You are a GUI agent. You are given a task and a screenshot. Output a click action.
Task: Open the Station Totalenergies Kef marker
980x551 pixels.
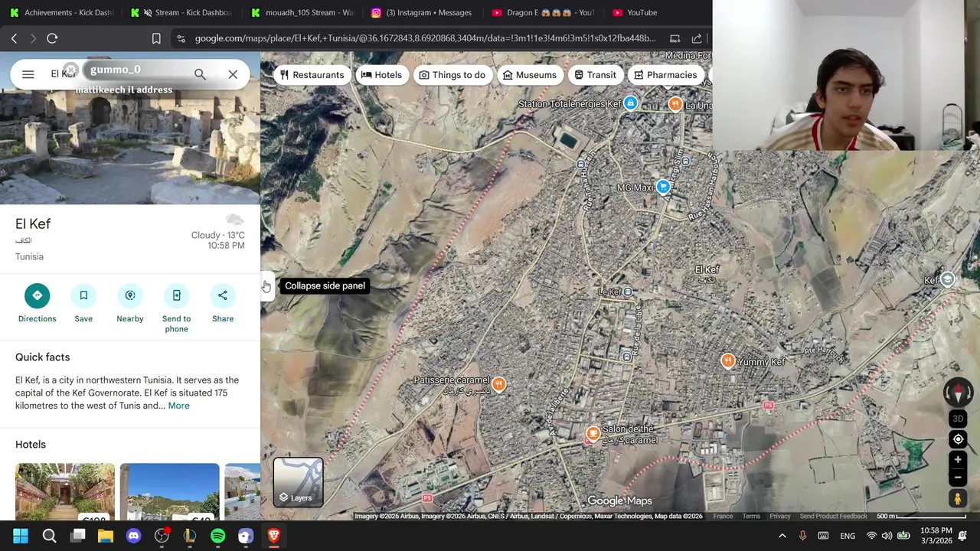point(630,103)
